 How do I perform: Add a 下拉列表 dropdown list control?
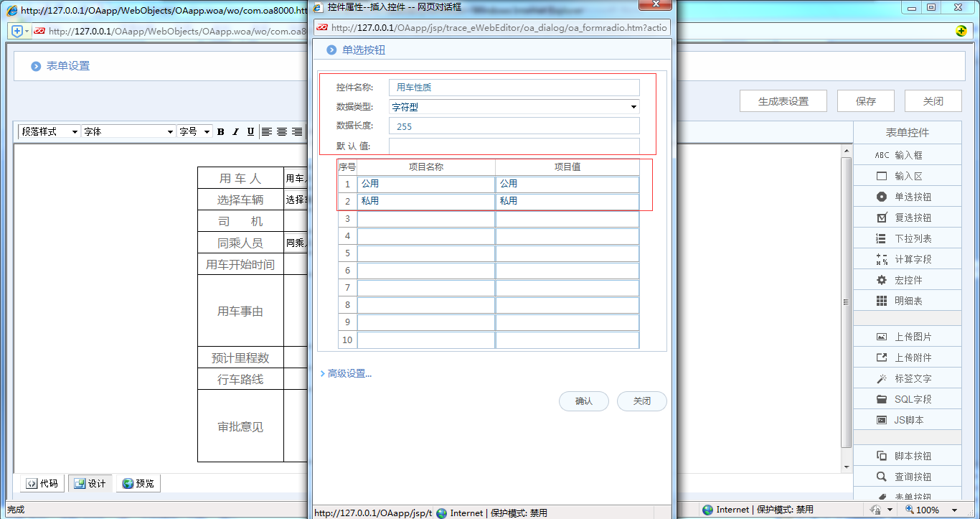(882, 238)
